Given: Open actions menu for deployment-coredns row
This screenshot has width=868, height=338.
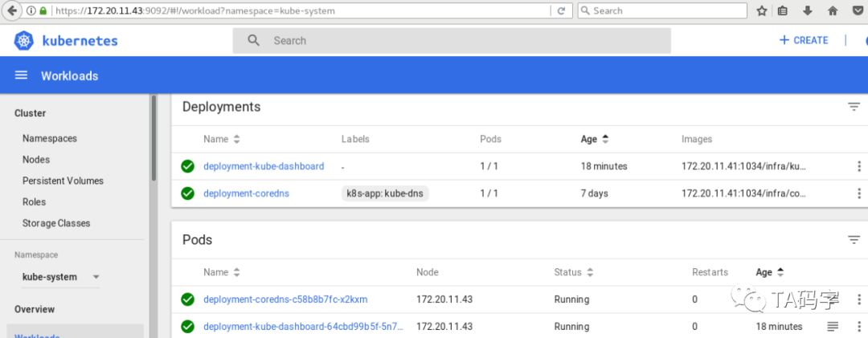Looking at the screenshot, I should [x=858, y=193].
